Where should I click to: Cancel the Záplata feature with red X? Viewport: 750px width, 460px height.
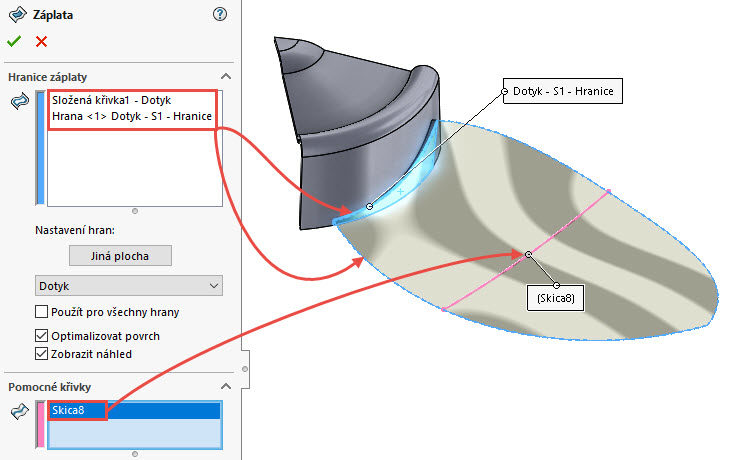coord(42,42)
